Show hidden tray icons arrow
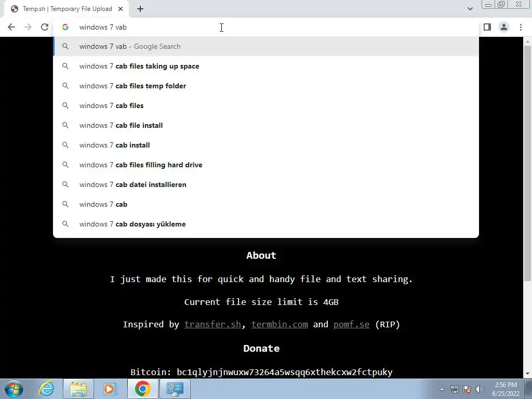This screenshot has width=532, height=399. (442, 389)
